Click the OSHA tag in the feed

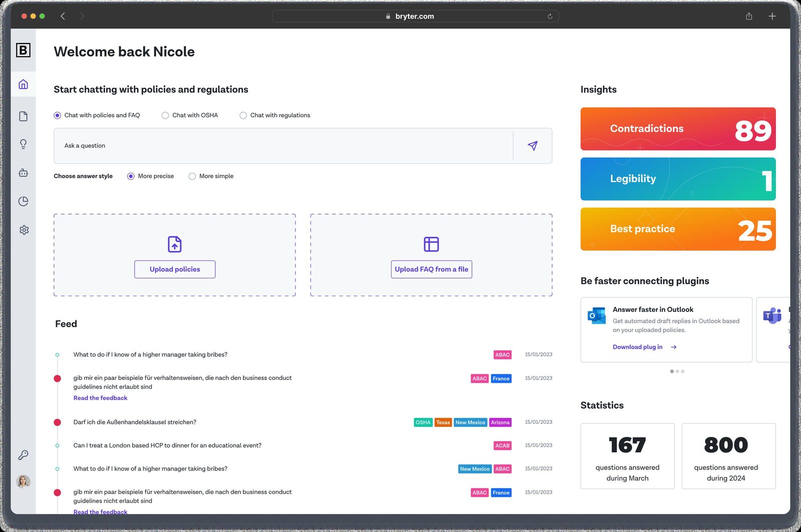point(423,422)
